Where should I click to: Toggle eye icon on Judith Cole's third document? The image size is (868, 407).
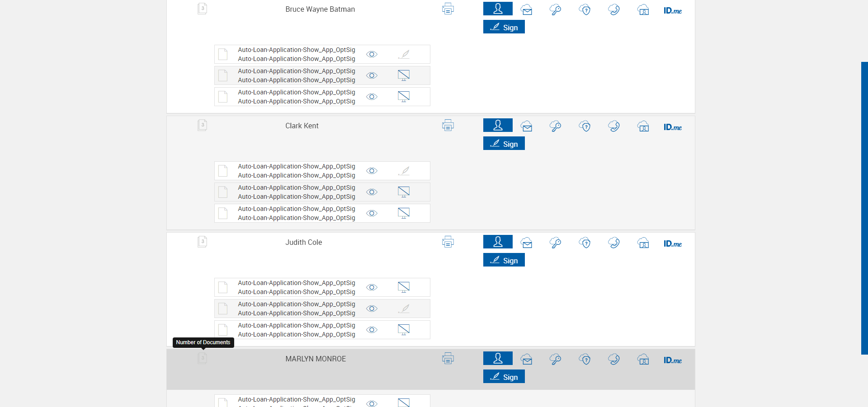(372, 330)
